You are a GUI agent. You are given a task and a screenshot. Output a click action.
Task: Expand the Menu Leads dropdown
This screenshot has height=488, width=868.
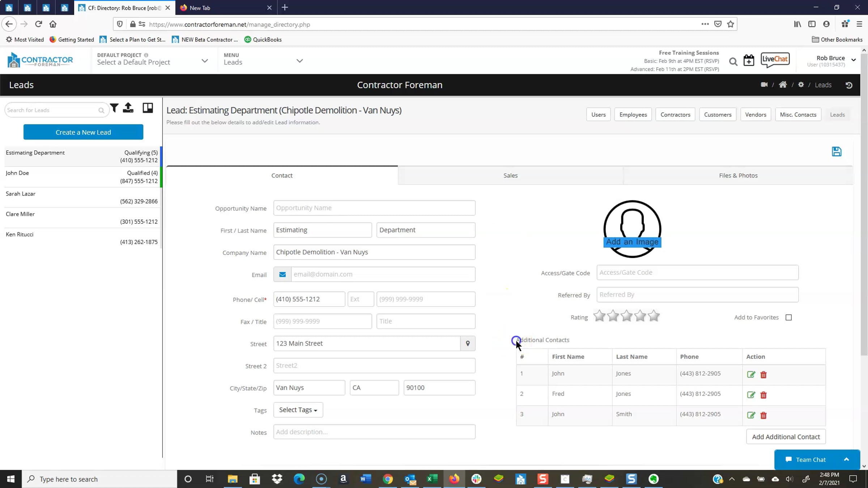tap(299, 61)
